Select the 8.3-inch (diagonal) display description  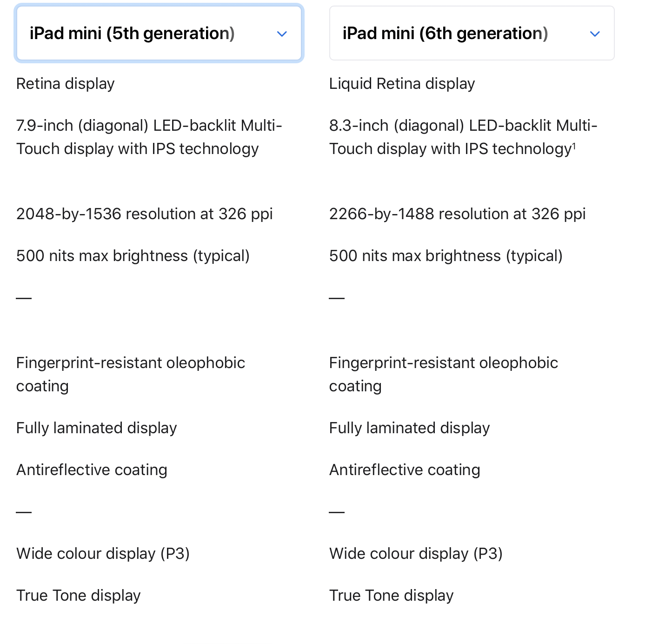click(463, 137)
